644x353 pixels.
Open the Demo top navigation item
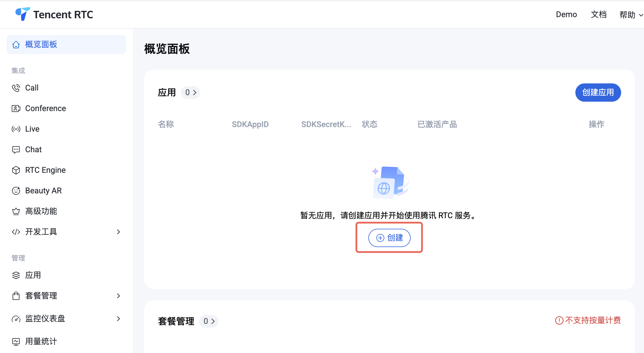(x=566, y=15)
